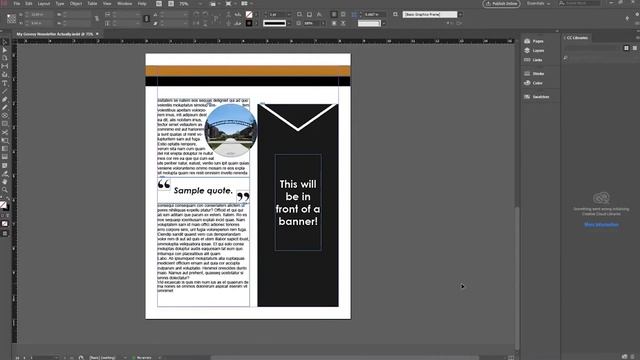640x360 pixels.
Task: Select the Pencil tool
Action: (4, 108)
